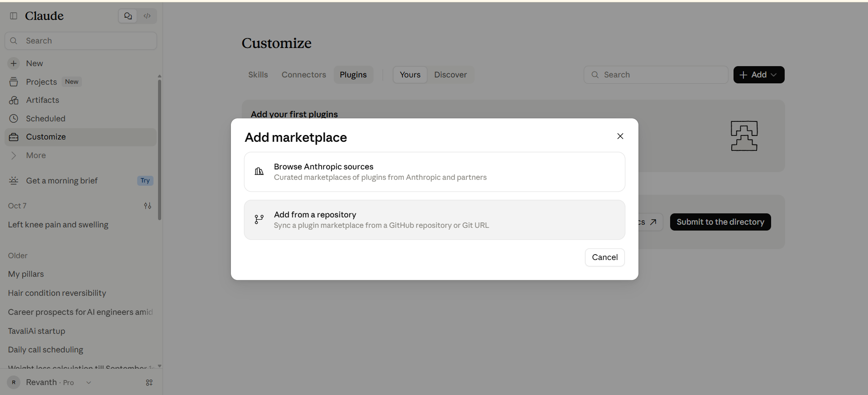Click the sidebar scrollbar
This screenshot has height=395, width=868.
point(159,149)
